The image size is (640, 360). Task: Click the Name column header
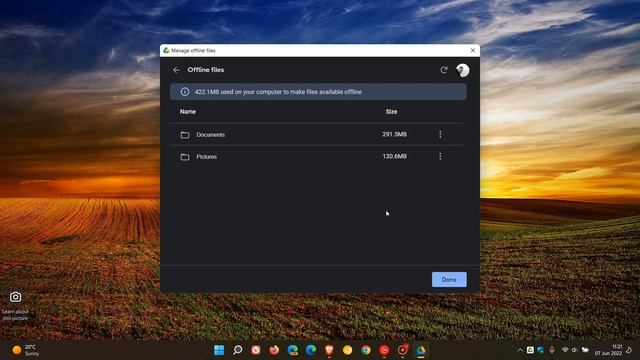pos(188,111)
